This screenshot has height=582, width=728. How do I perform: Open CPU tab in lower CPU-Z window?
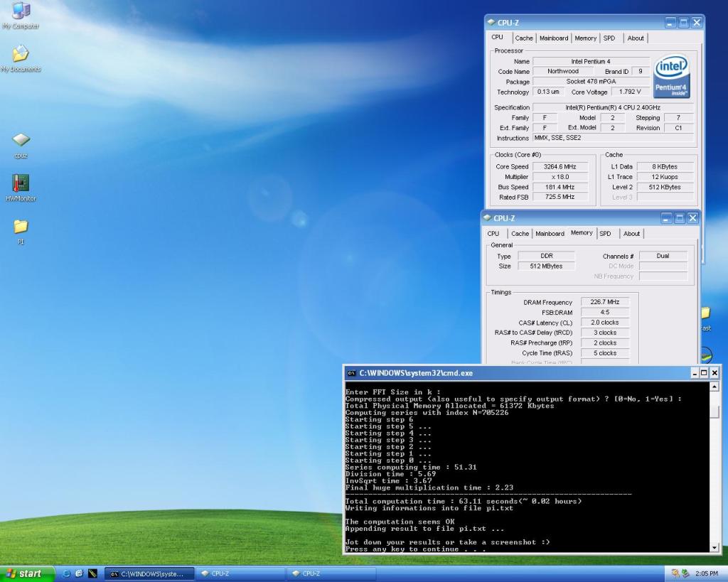[493, 234]
